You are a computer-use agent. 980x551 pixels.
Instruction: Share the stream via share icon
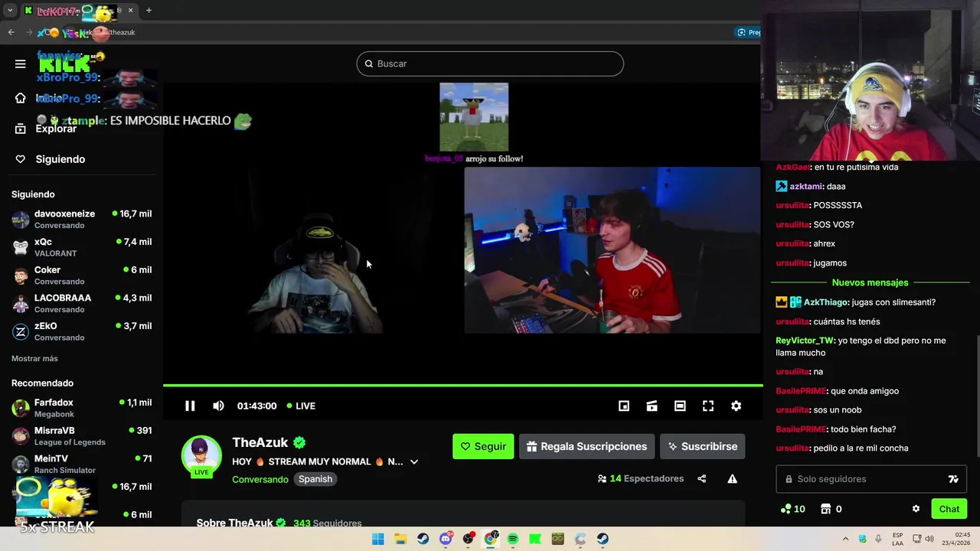[701, 479]
